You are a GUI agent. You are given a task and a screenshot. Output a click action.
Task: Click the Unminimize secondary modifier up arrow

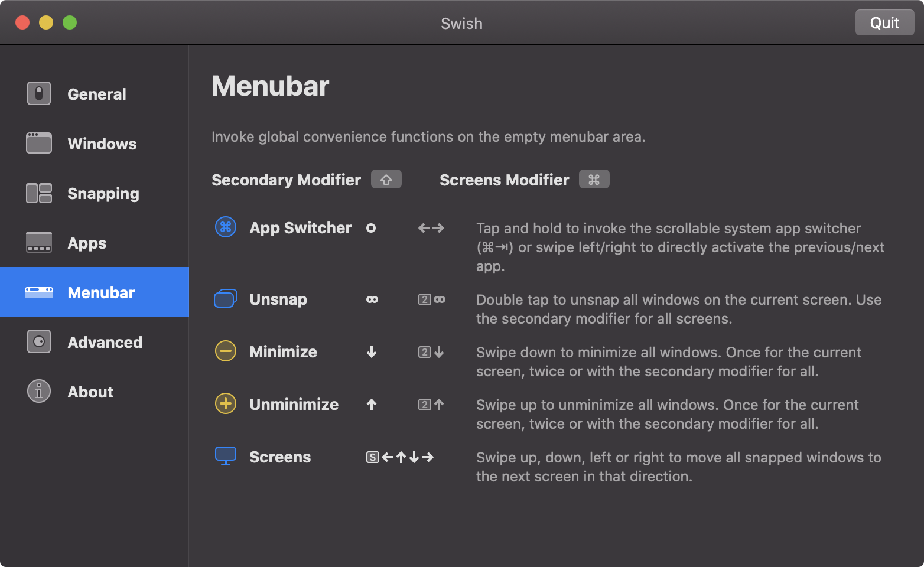click(x=431, y=405)
